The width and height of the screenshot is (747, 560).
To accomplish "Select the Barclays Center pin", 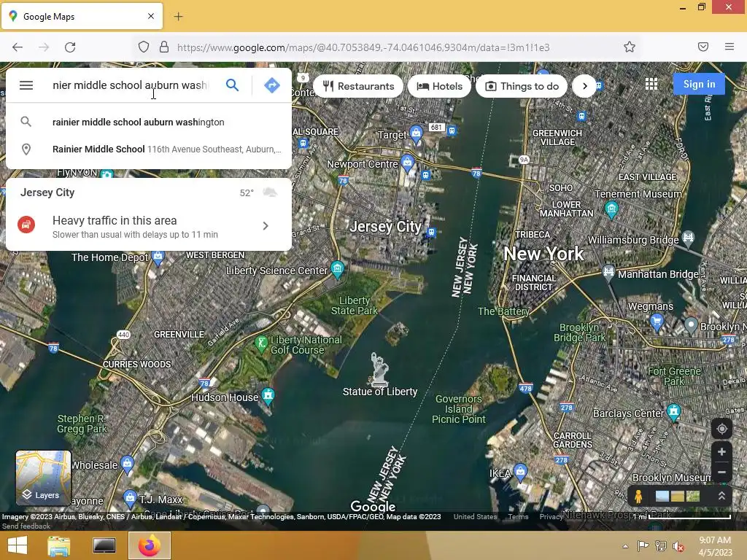I will point(673,411).
